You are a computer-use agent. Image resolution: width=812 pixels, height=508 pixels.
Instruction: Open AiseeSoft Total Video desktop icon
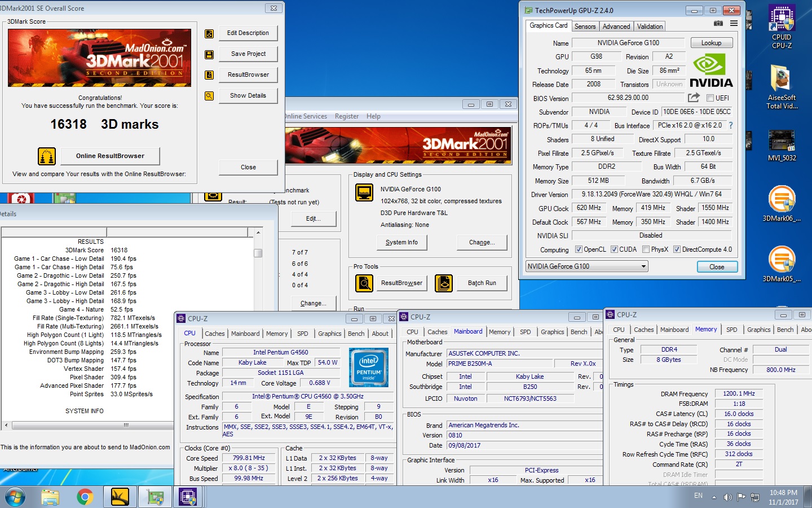point(782,87)
